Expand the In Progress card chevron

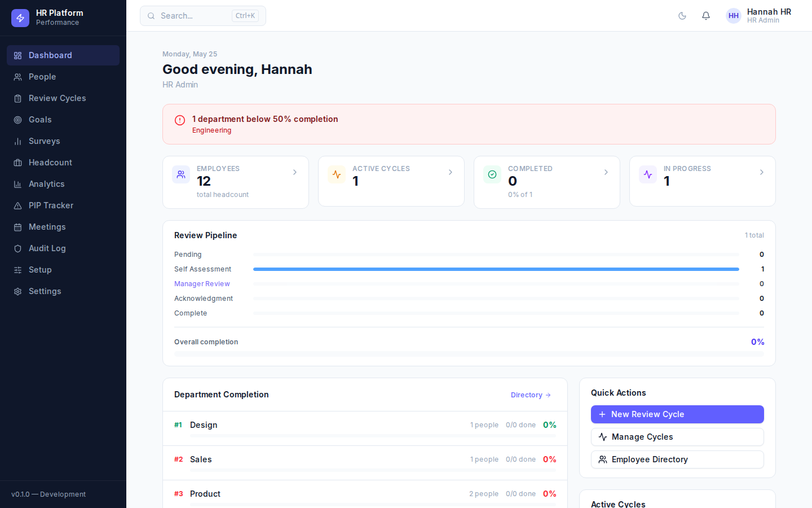point(762,172)
